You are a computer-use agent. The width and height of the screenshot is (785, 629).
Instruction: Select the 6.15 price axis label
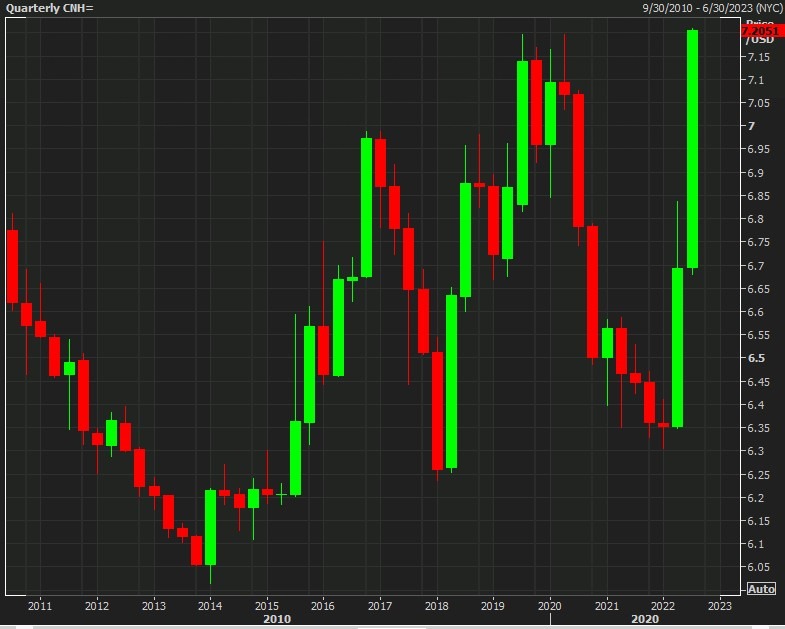pyautogui.click(x=758, y=521)
